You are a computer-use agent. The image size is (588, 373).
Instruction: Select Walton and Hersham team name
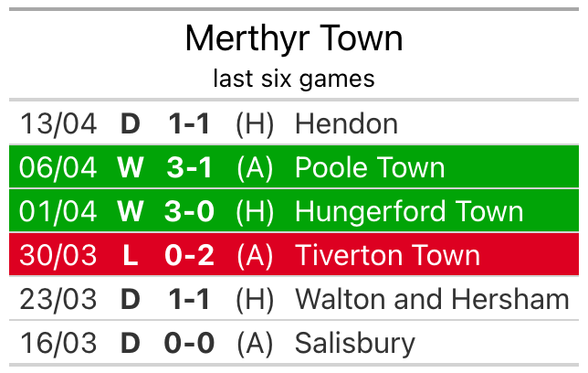pyautogui.click(x=432, y=299)
